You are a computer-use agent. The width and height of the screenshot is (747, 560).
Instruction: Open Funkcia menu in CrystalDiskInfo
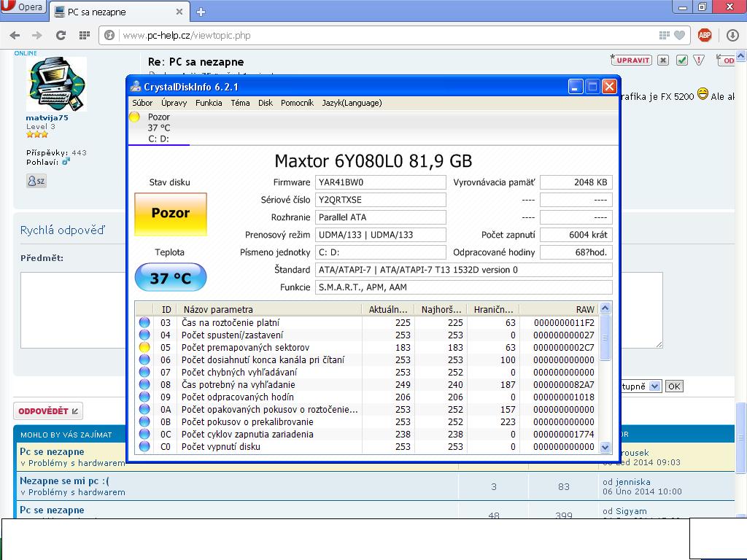click(x=209, y=103)
